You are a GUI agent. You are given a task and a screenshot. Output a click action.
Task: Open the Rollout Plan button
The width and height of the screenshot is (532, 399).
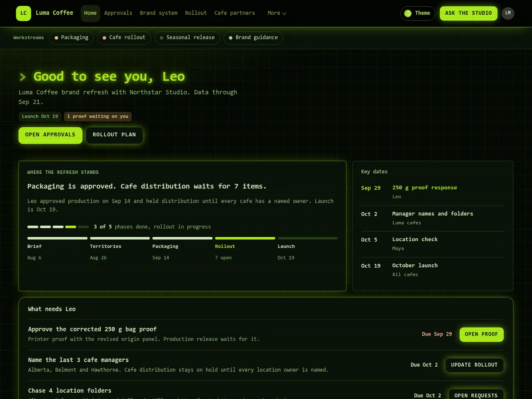(114, 135)
